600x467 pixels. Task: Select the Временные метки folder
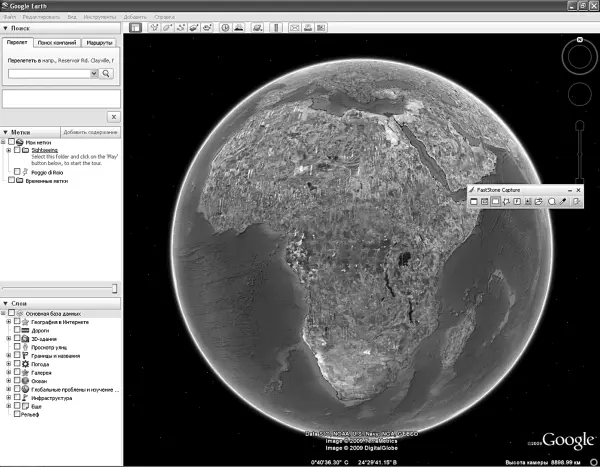pos(46,181)
